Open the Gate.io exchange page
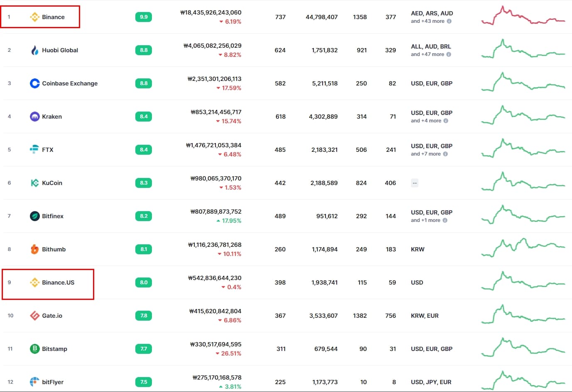 (52, 316)
